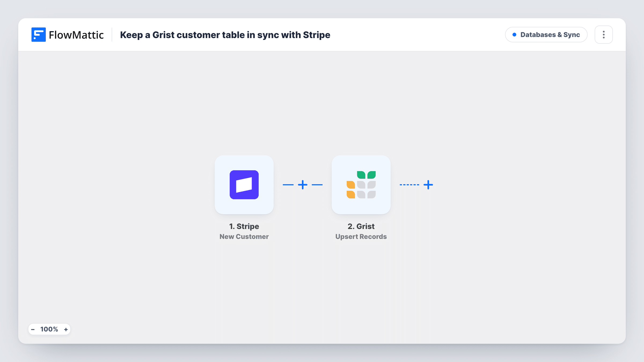Add a step between Stripe and Grist
Image resolution: width=644 pixels, height=362 pixels.
pyautogui.click(x=303, y=185)
